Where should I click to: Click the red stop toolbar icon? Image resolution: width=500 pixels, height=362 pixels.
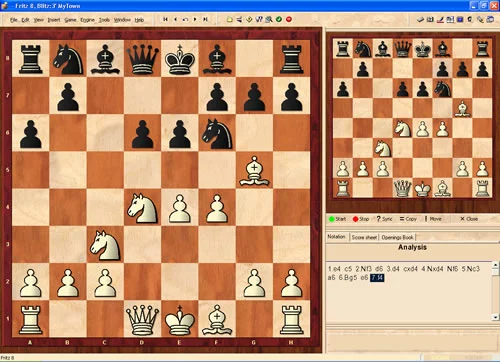[x=289, y=19]
